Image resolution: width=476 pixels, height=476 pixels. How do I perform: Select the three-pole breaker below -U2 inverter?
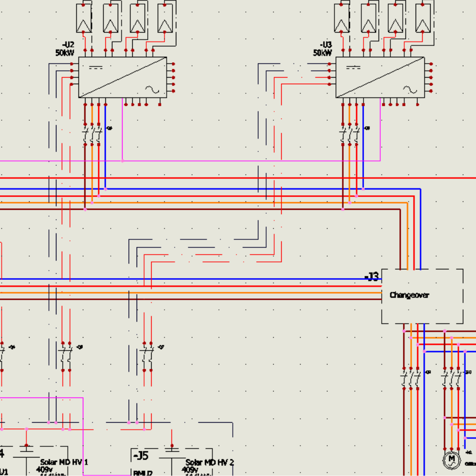click(x=92, y=134)
